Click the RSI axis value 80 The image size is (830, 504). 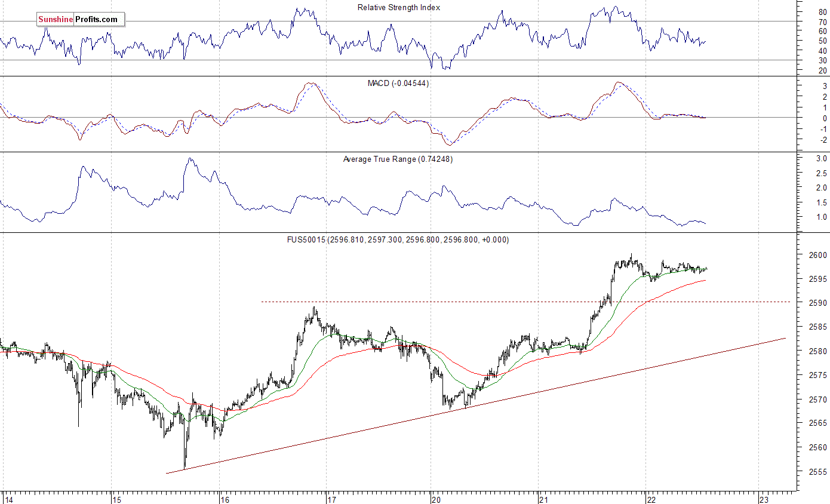click(x=823, y=12)
